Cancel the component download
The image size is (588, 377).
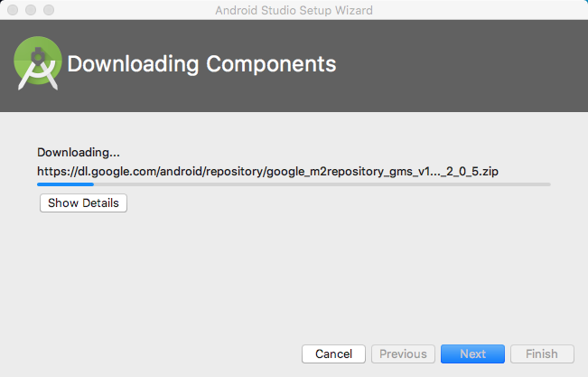[333, 353]
